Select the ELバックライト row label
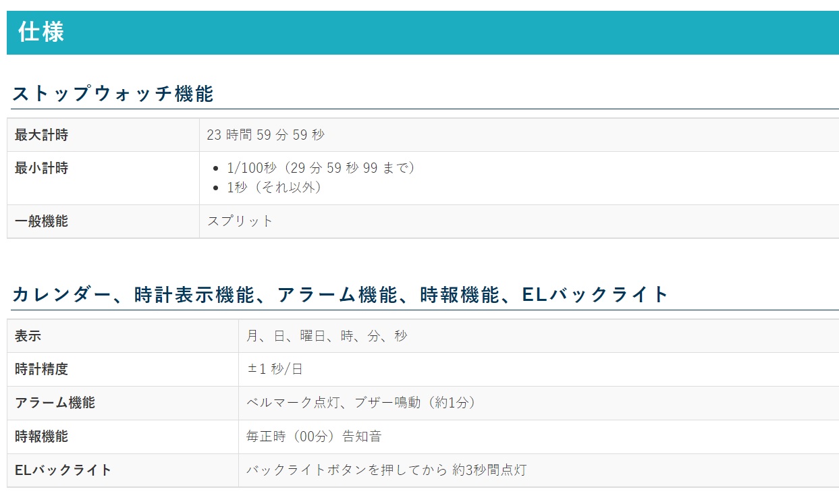The image size is (839, 504). 63,470
